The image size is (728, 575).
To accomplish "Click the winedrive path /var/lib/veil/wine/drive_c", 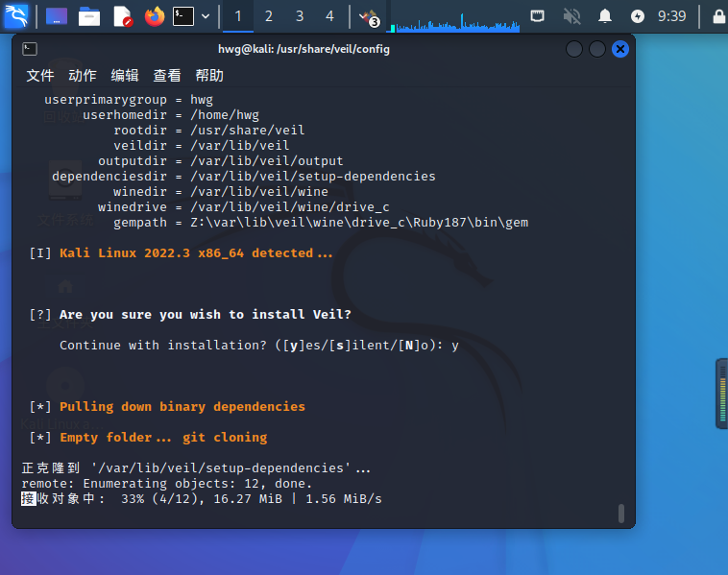I will [290, 207].
